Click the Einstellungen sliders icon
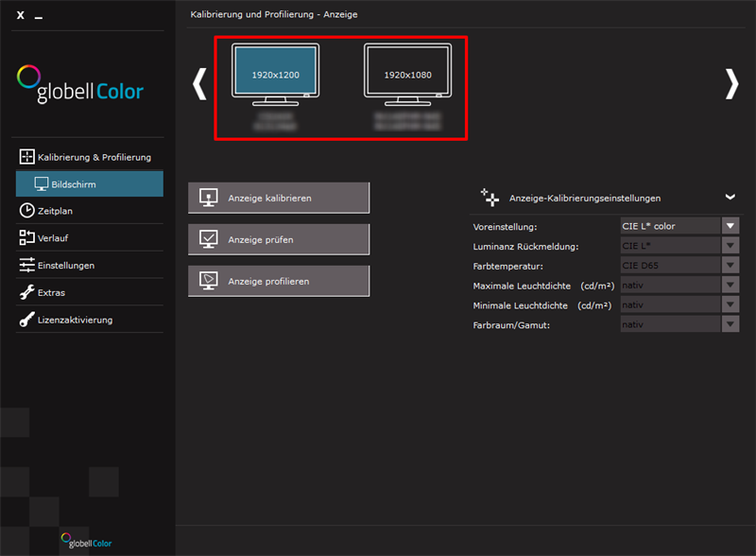756x556 pixels. click(26, 265)
